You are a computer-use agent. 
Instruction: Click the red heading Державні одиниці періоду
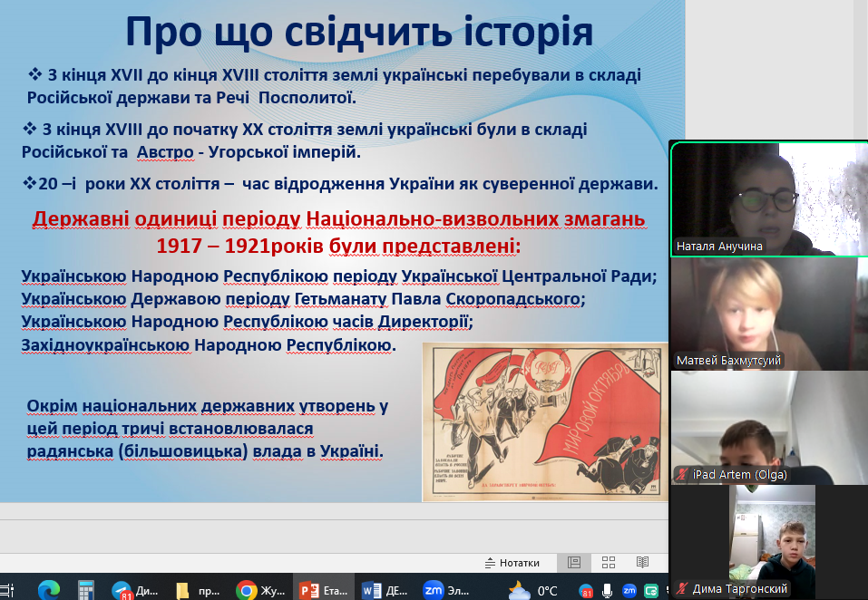[x=338, y=219]
